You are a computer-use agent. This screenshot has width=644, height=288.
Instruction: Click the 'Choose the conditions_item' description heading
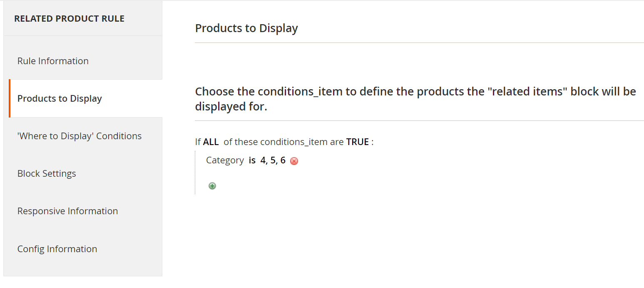415,99
